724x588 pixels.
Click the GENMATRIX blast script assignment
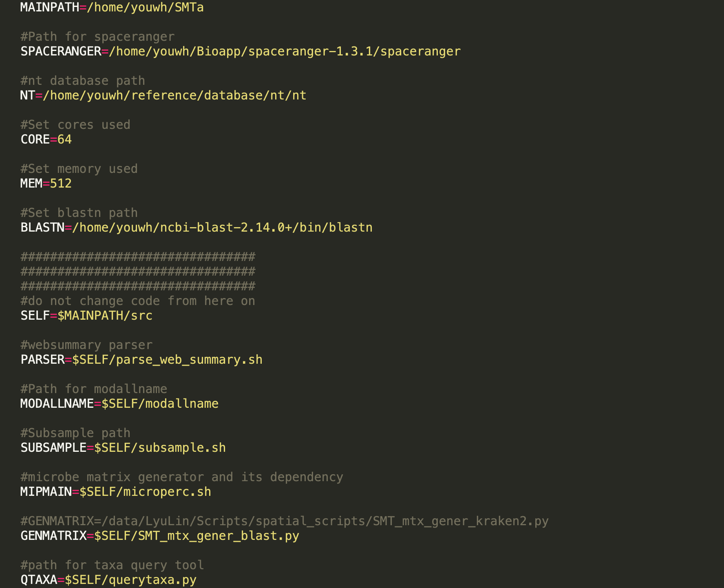[x=160, y=535]
